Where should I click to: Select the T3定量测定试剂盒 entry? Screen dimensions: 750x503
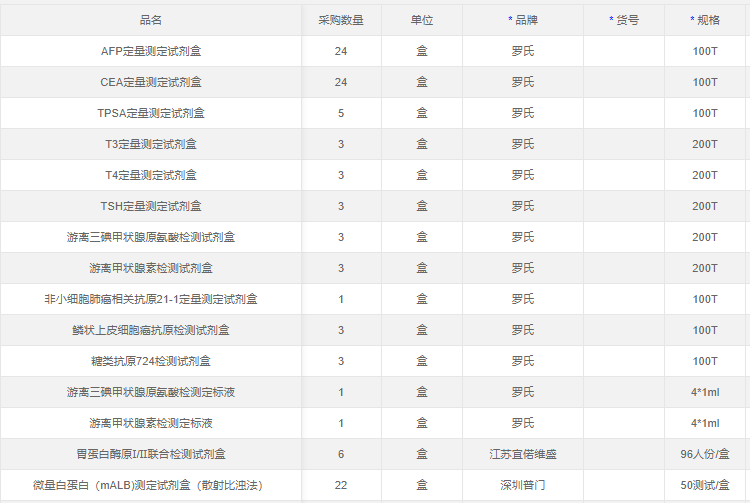click(150, 144)
